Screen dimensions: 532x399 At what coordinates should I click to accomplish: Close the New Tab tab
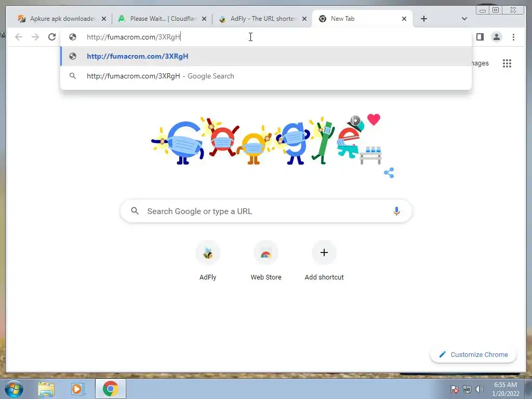(404, 19)
